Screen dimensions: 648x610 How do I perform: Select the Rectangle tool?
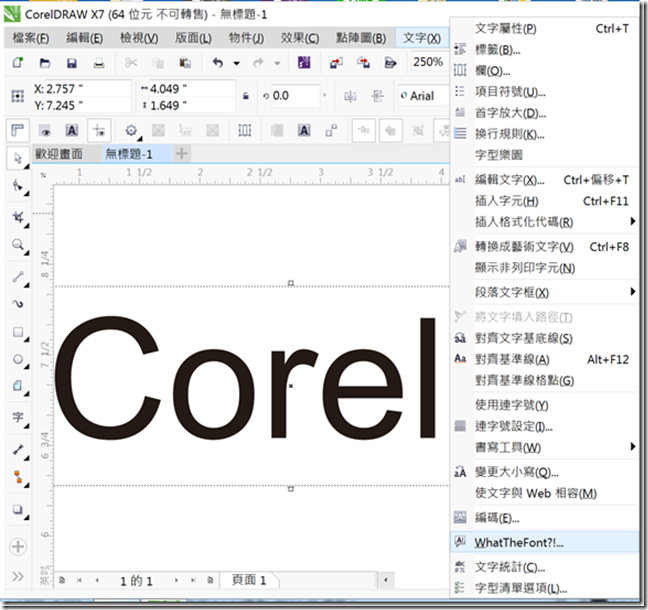click(18, 332)
